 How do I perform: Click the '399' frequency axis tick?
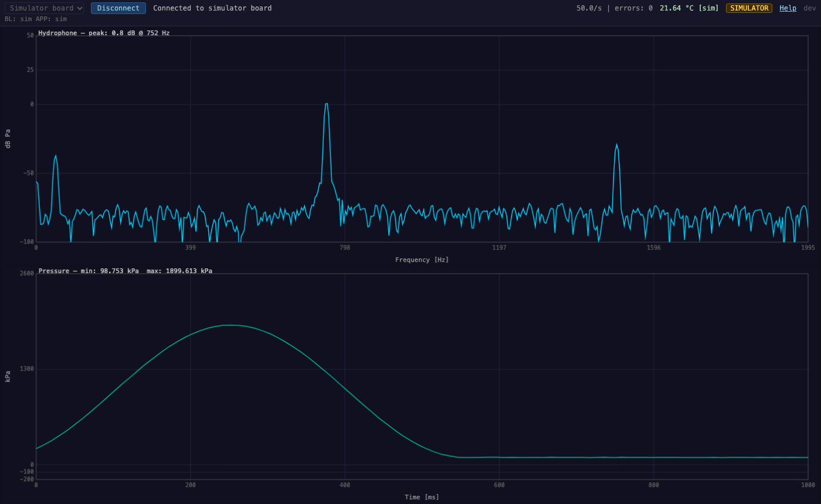pos(191,247)
